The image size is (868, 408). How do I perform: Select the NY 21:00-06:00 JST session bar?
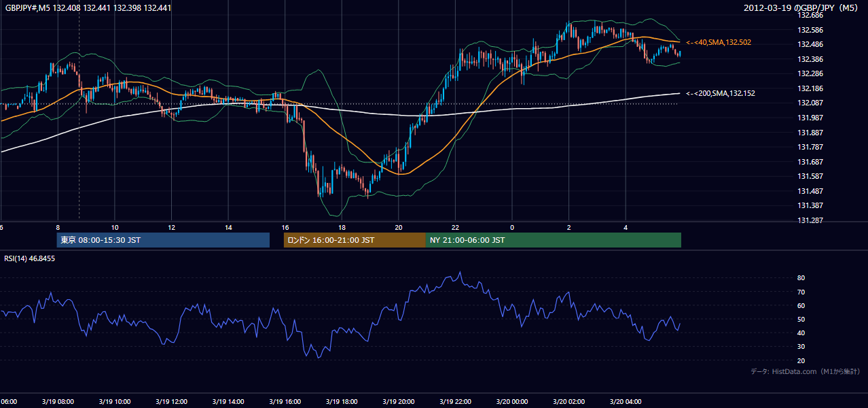point(554,240)
